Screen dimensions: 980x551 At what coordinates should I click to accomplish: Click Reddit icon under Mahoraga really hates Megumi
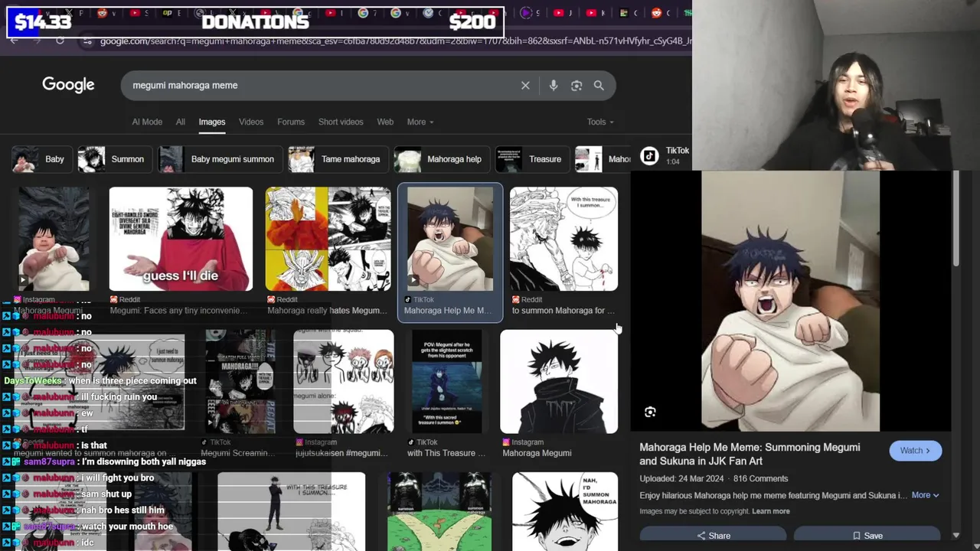coord(271,299)
